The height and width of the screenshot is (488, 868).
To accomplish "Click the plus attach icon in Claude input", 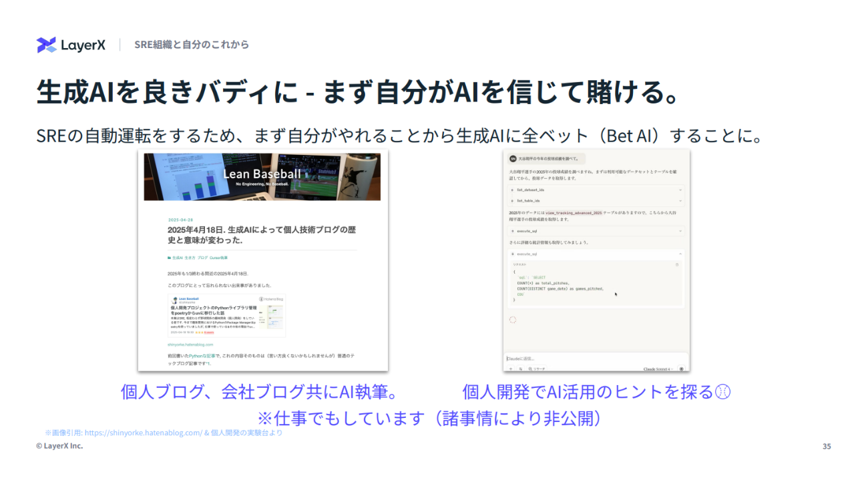I will (x=511, y=369).
